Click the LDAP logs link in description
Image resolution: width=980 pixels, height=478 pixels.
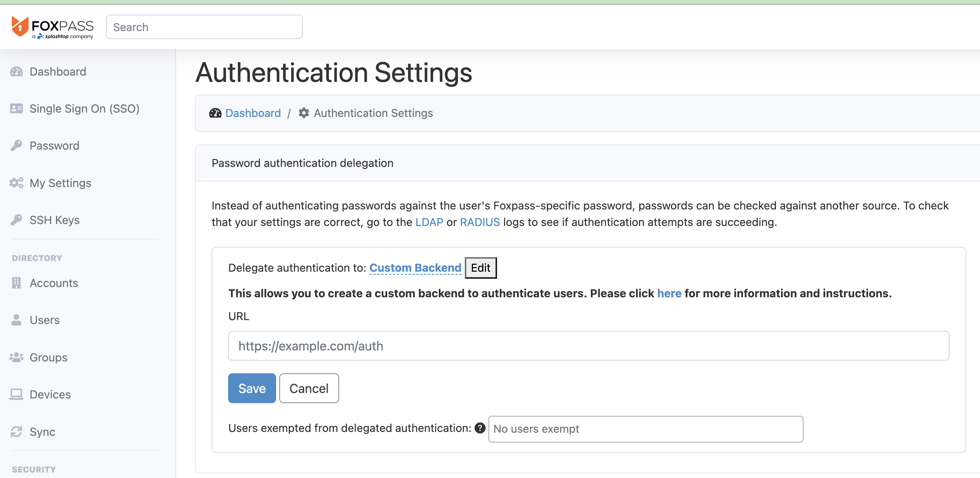(429, 222)
